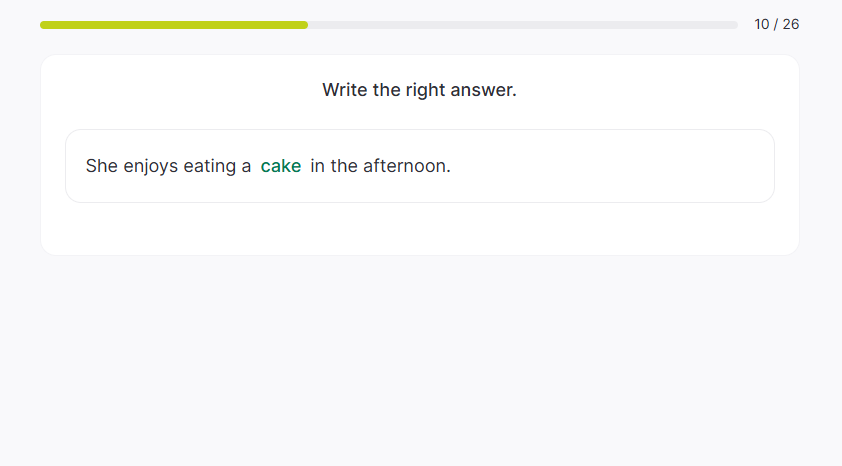Click the word 'She' in the sentence

coord(102,166)
